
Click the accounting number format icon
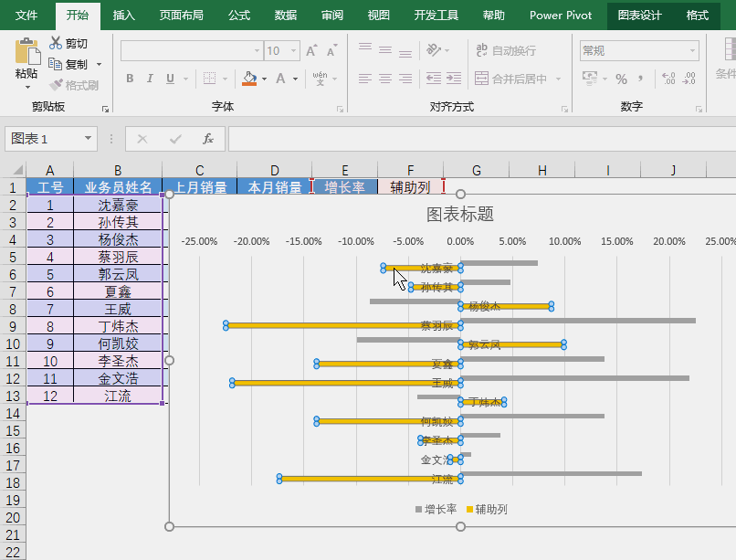tap(590, 78)
